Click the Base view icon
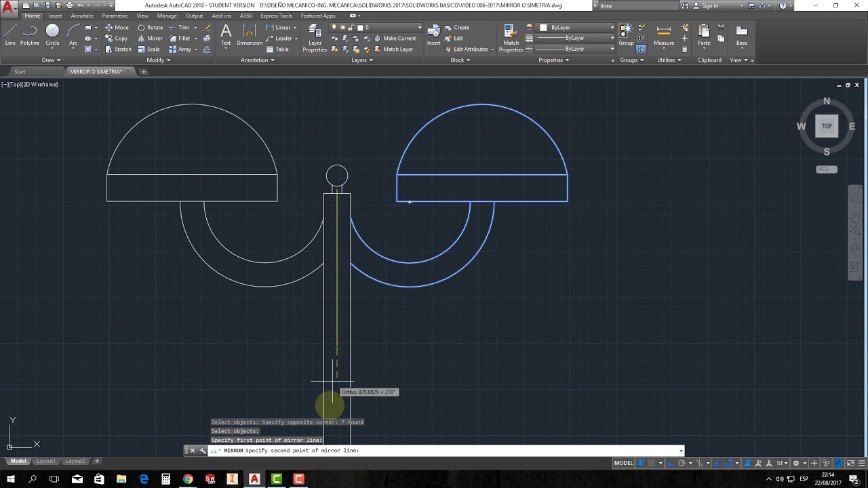 click(742, 35)
